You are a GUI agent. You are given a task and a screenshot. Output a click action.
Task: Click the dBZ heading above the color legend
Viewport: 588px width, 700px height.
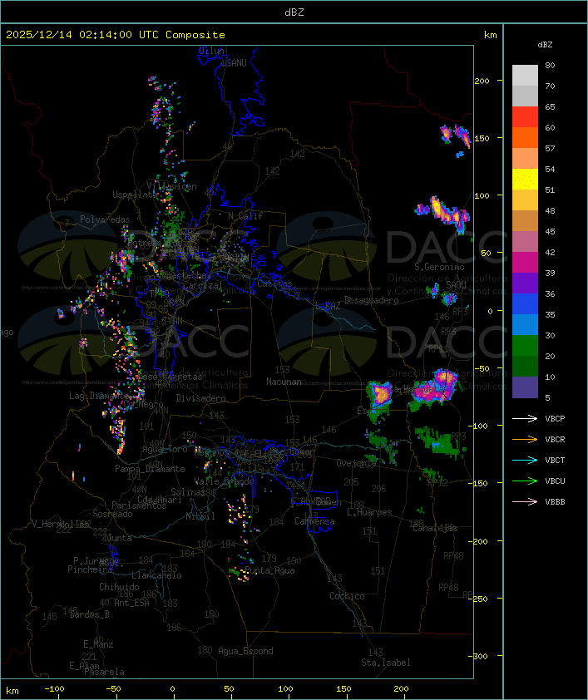(x=545, y=45)
